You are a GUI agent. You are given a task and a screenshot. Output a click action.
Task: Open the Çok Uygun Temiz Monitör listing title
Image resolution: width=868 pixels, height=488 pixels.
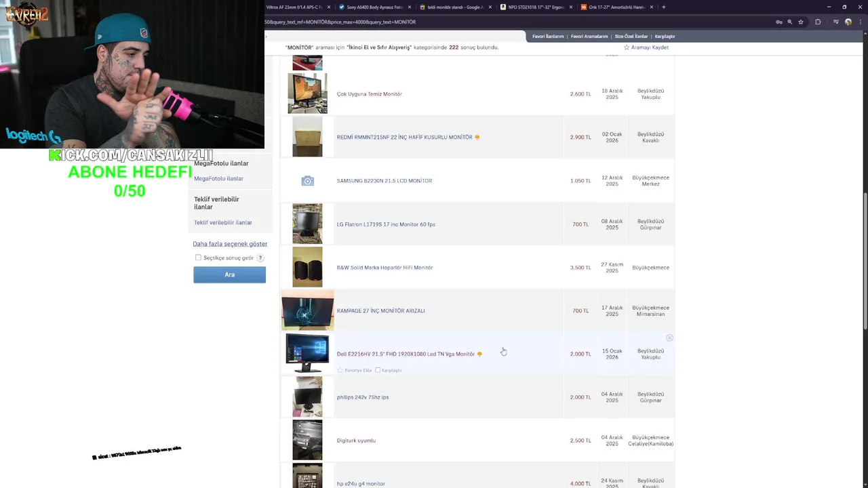pyautogui.click(x=370, y=94)
